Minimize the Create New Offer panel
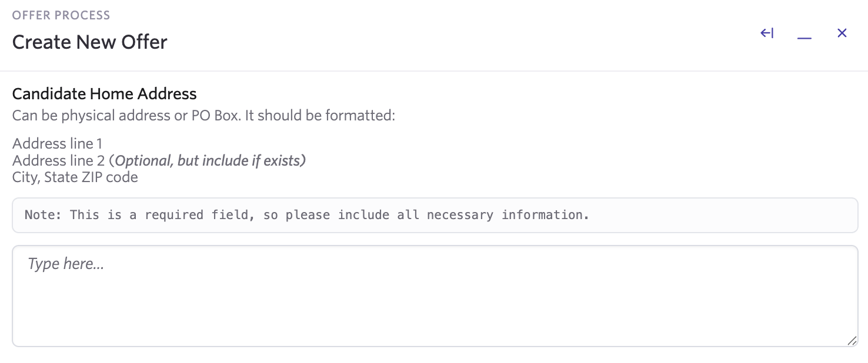The height and width of the screenshot is (363, 868). click(x=804, y=36)
